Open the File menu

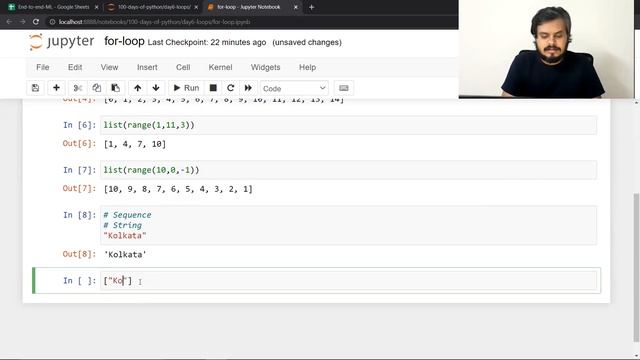tap(43, 67)
